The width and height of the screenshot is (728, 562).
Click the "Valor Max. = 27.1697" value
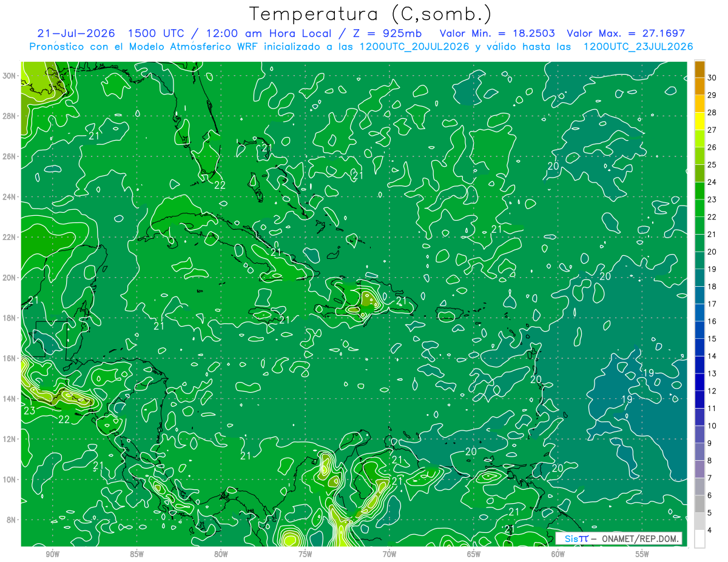(x=625, y=33)
